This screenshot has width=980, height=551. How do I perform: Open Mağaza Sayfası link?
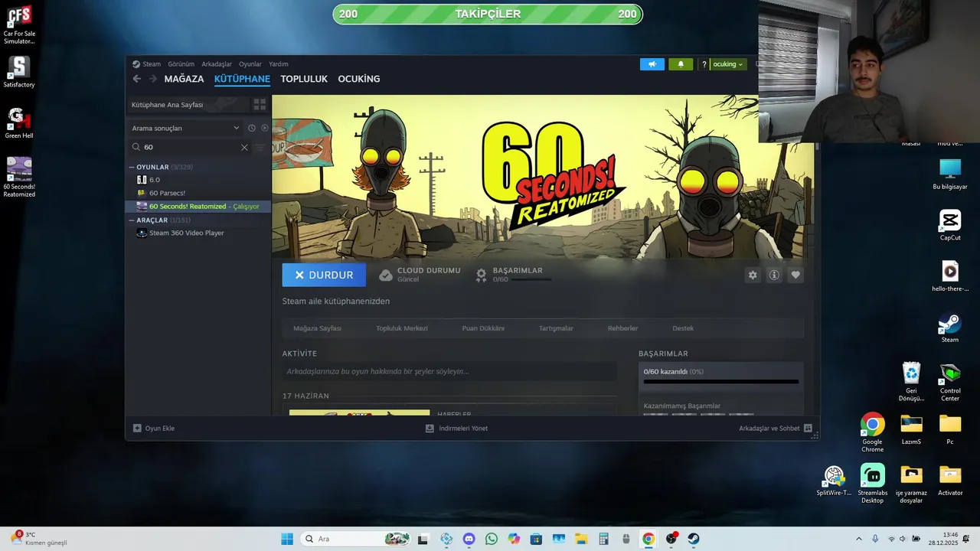[317, 328]
